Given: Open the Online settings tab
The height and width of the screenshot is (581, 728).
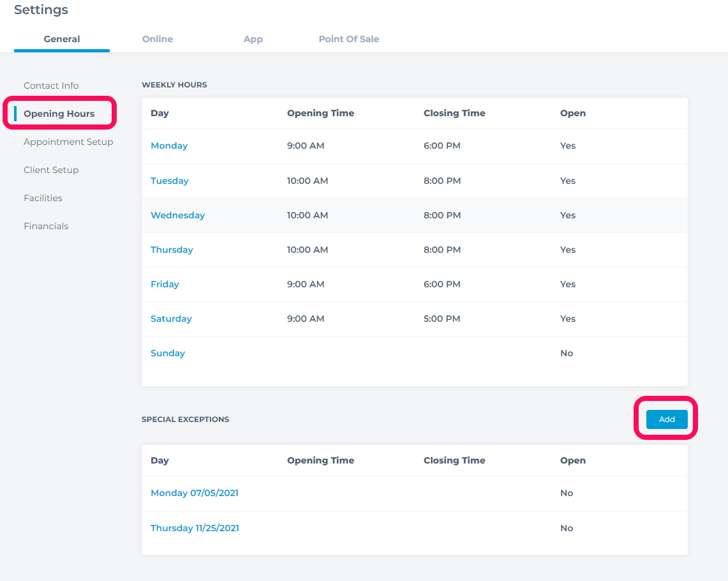Looking at the screenshot, I should pyautogui.click(x=158, y=39).
